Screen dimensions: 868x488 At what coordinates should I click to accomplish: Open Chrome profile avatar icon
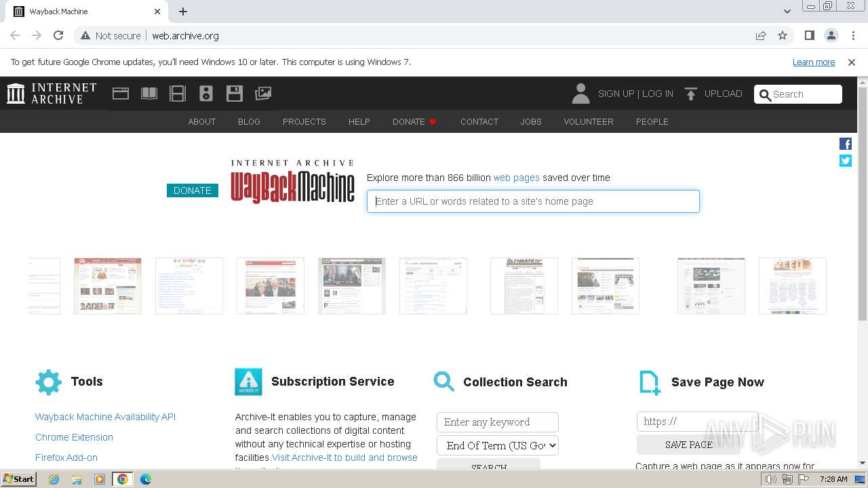click(x=831, y=35)
